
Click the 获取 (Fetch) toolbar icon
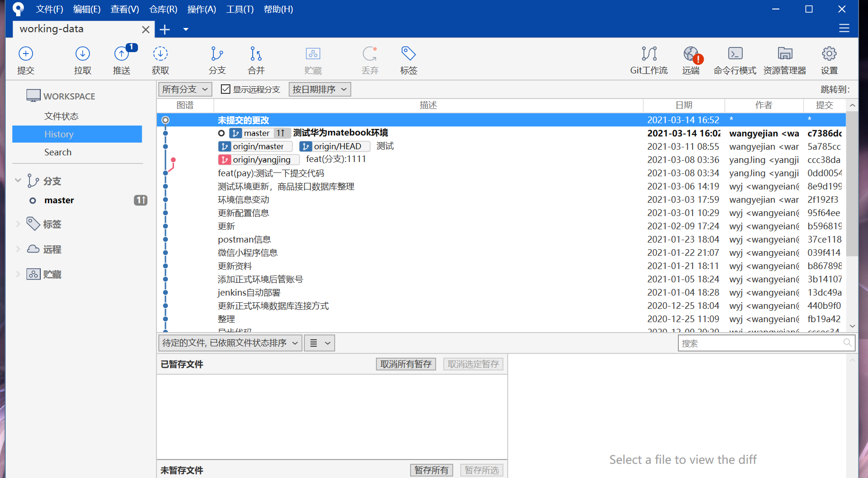point(161,60)
